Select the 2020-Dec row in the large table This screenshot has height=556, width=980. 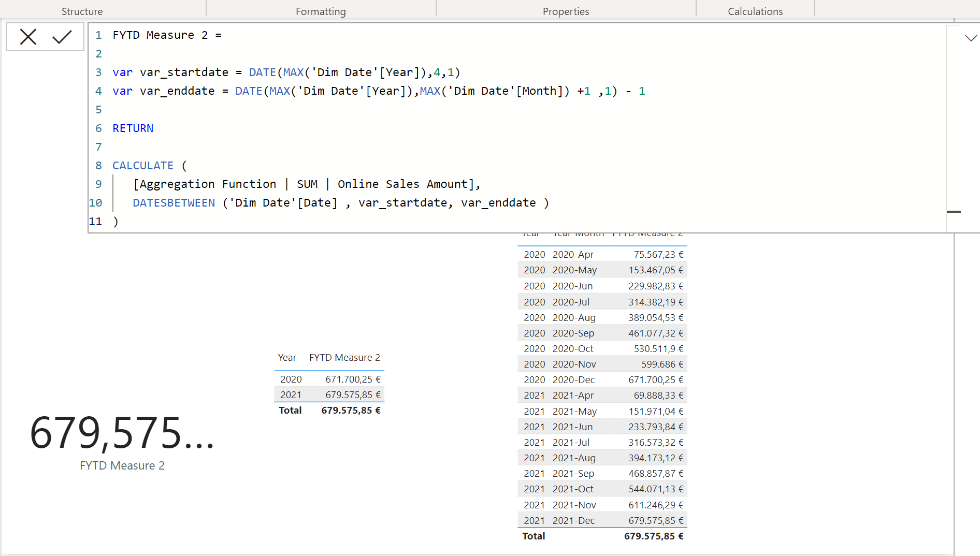(602, 380)
